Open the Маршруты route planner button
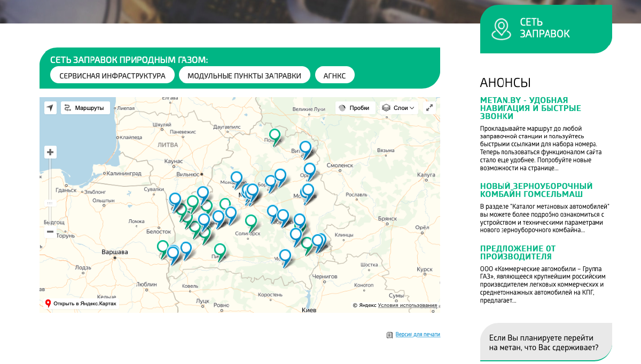 click(x=85, y=108)
